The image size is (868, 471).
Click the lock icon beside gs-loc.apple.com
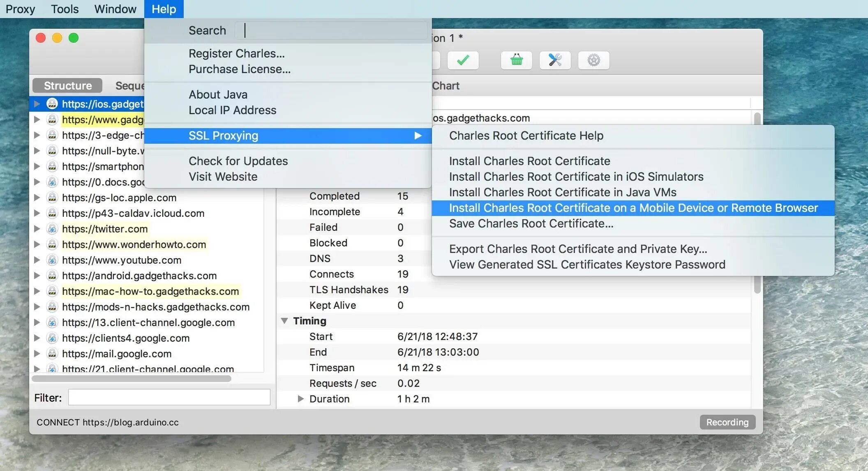[52, 198]
